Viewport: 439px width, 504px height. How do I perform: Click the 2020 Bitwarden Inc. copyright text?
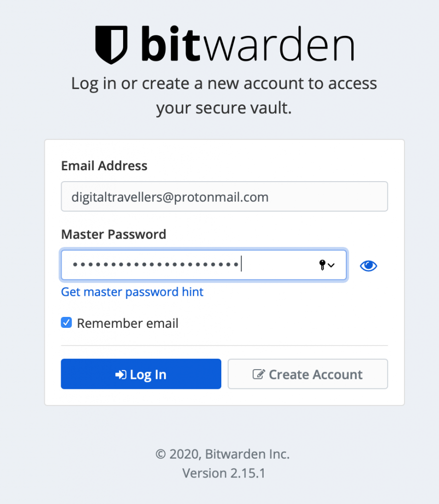point(223,454)
